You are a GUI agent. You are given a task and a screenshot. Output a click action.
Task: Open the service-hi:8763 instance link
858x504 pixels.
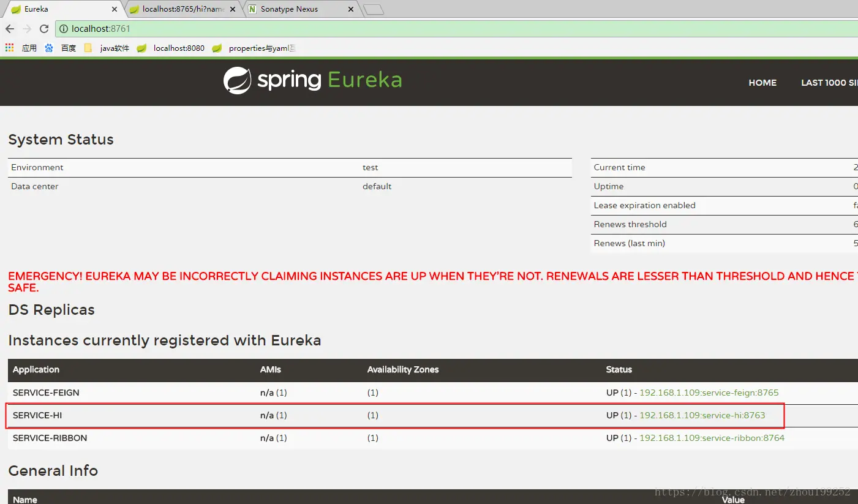(702, 415)
